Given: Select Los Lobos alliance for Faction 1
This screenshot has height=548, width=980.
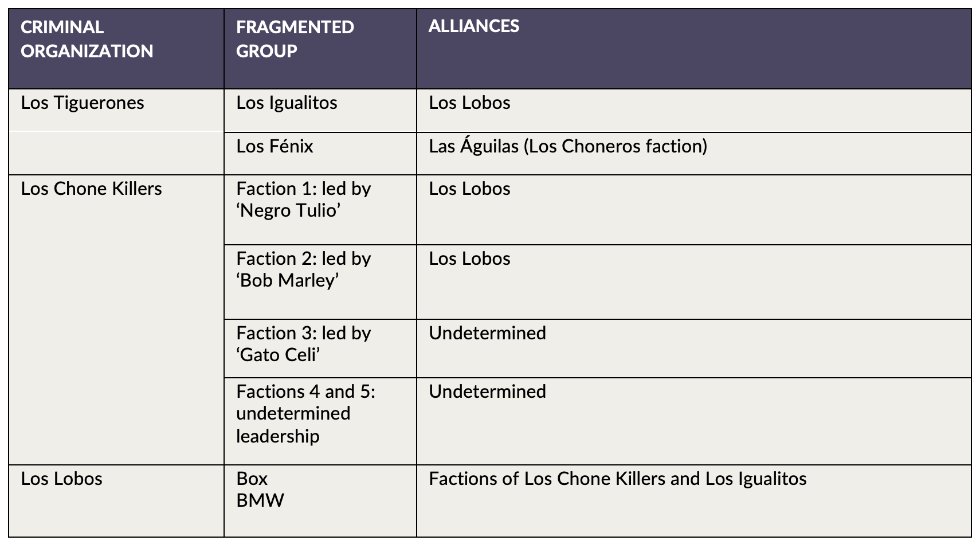Looking at the screenshot, I should coord(469,189).
